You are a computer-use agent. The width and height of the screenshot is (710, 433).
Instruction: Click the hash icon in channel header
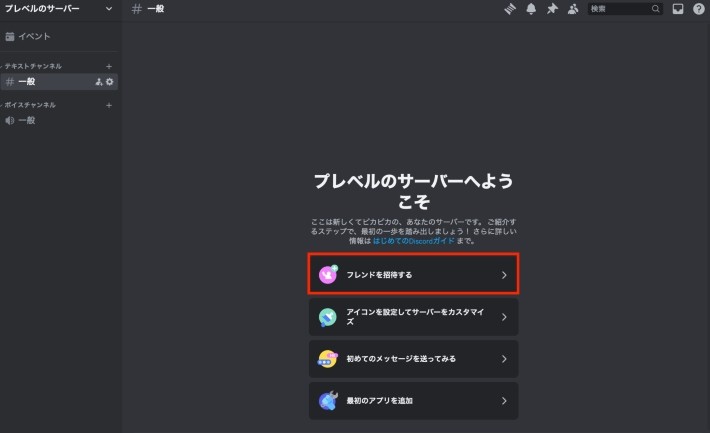136,9
